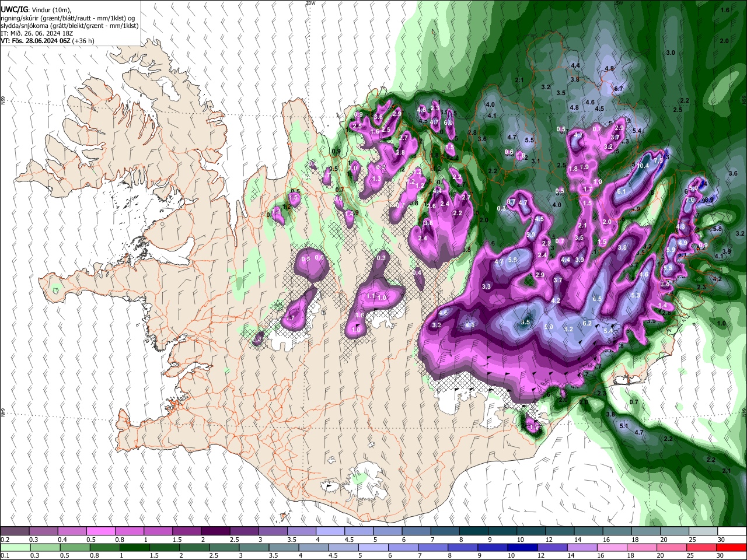Click the '30' label at the end of the snow scale
The height and width of the screenshot is (560, 747).
722,540
